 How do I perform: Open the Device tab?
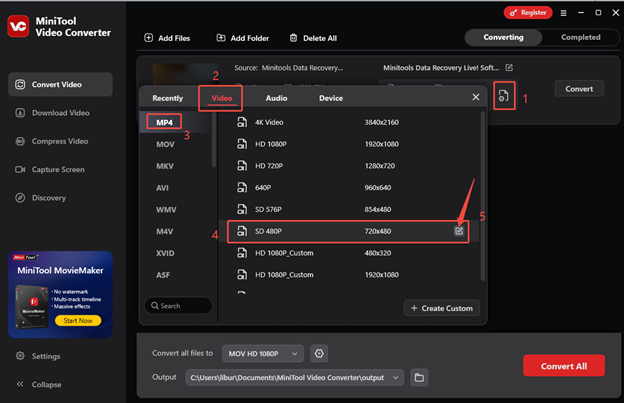click(331, 98)
